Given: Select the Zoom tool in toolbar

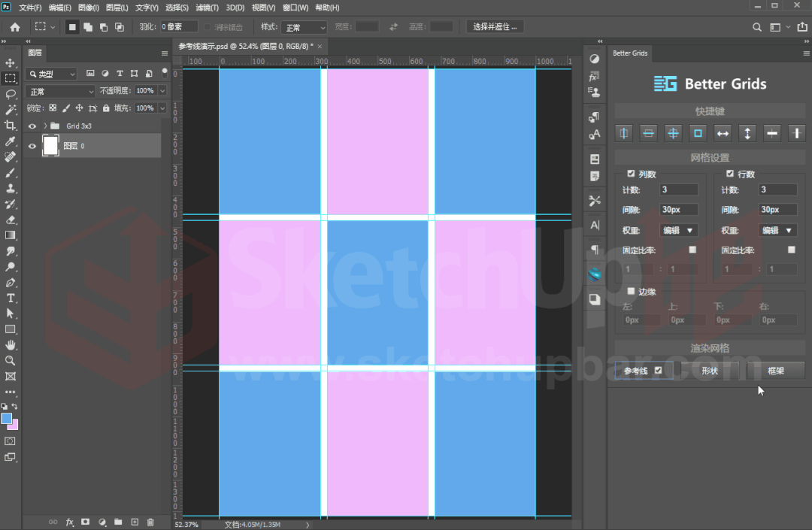Looking at the screenshot, I should coord(10,361).
